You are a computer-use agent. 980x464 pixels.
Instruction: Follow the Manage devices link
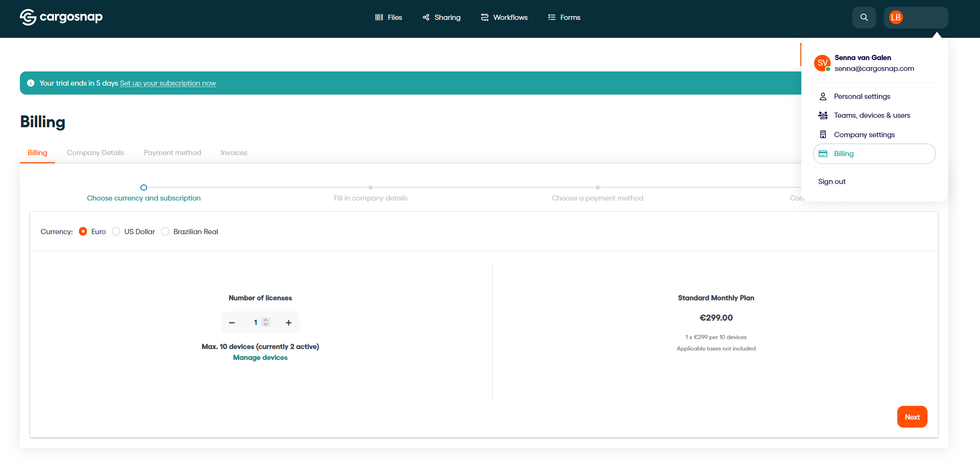click(x=260, y=358)
